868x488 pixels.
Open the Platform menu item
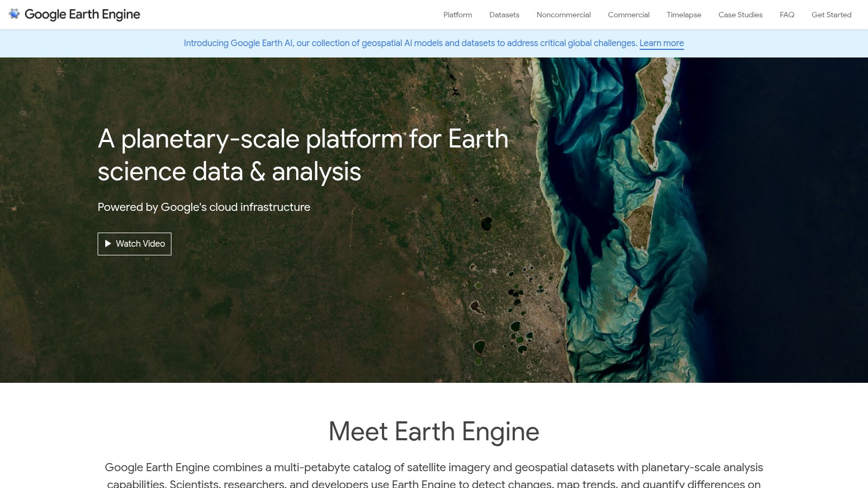(458, 15)
